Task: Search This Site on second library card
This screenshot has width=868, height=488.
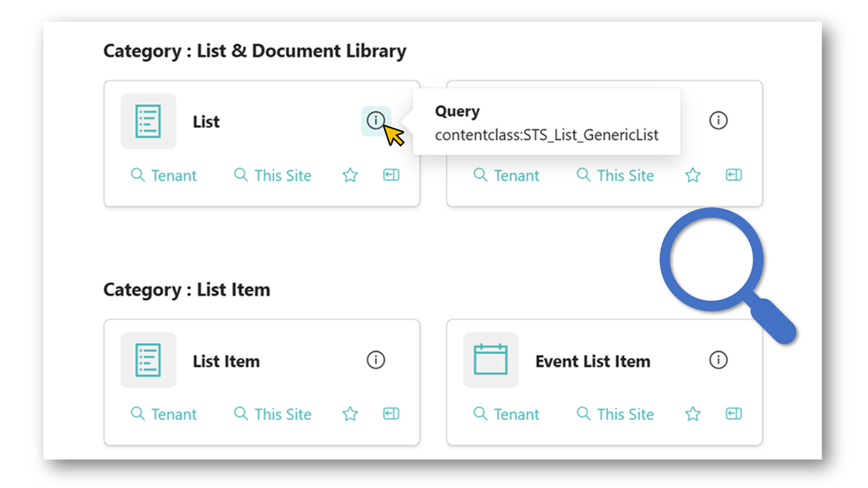Action: pos(615,175)
